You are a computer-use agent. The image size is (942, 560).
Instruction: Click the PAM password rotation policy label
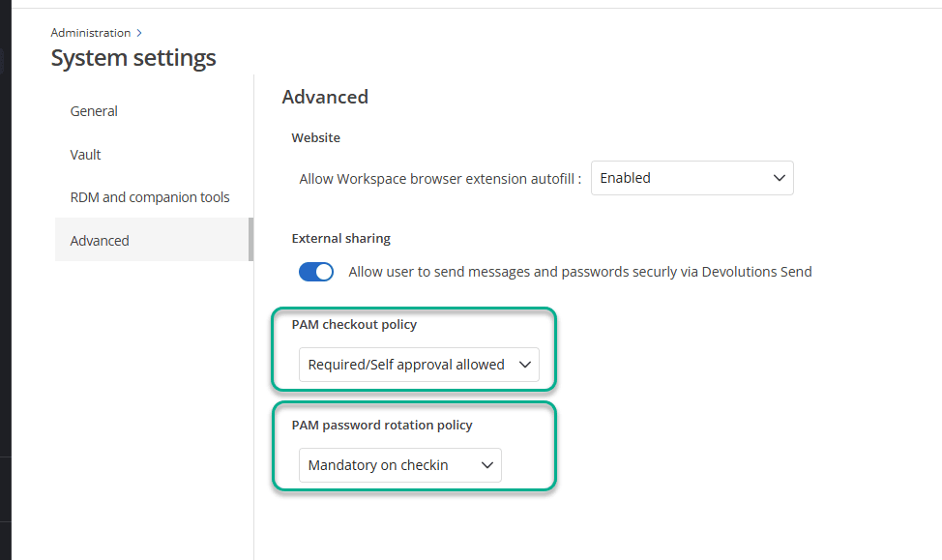coord(381,425)
